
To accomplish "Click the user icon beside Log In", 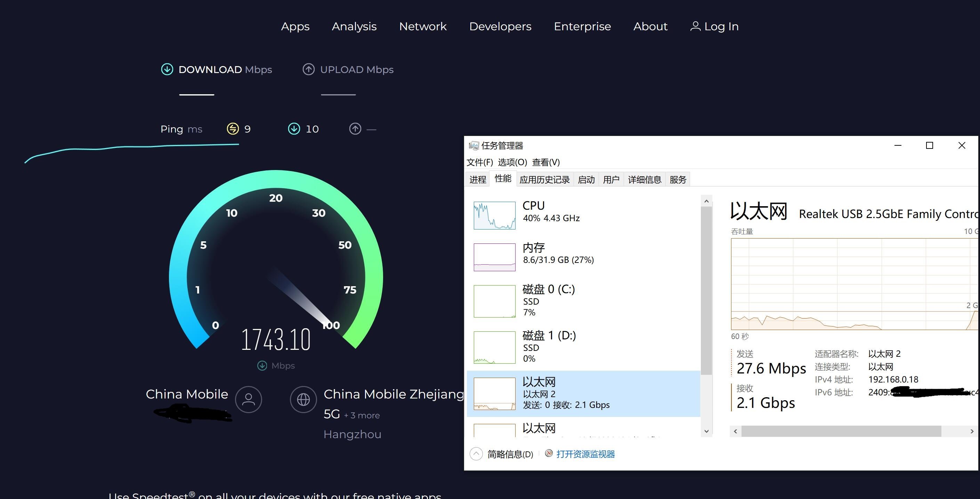I will click(x=695, y=26).
